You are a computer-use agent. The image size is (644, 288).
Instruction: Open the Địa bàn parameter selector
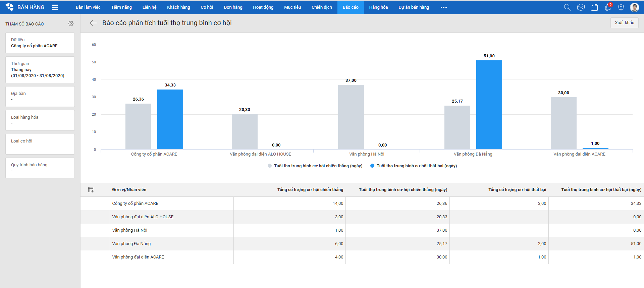coord(40,97)
